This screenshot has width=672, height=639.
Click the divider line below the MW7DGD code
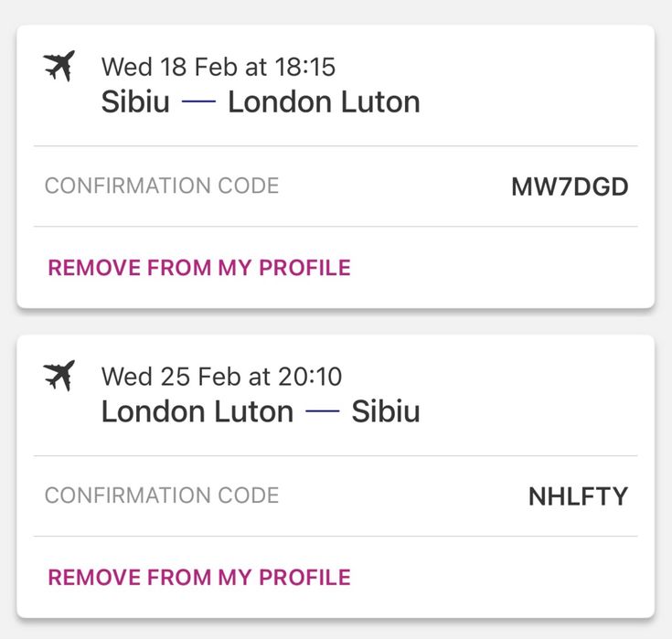point(336,227)
